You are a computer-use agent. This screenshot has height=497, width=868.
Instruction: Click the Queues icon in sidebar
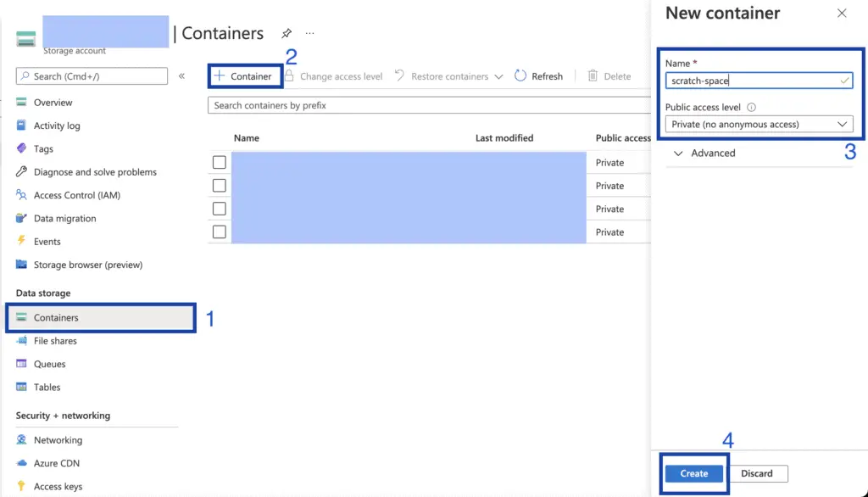click(x=21, y=364)
